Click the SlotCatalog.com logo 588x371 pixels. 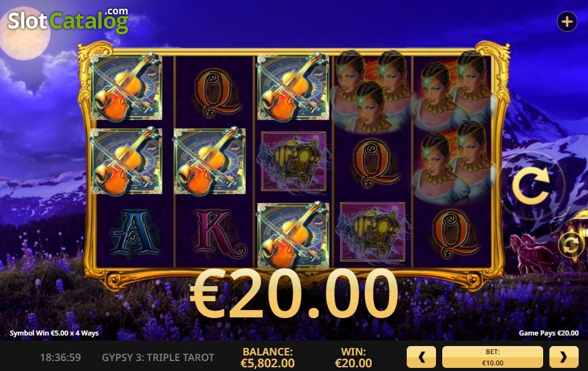click(69, 21)
